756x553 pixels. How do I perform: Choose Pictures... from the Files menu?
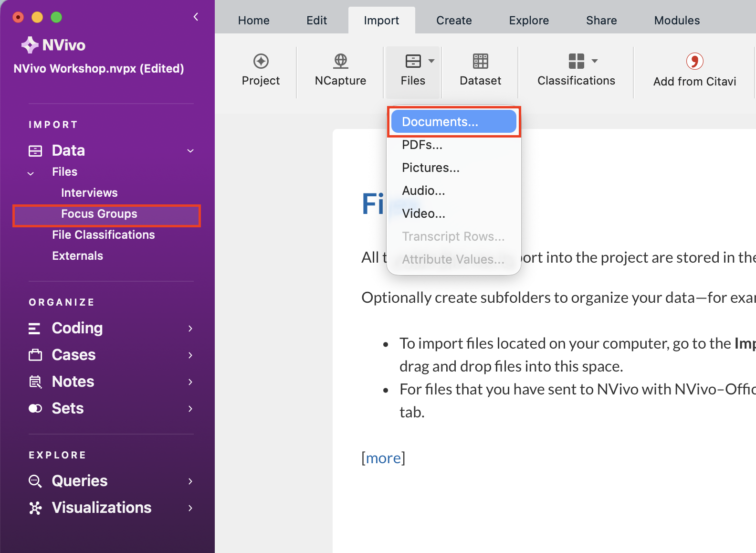click(454, 168)
